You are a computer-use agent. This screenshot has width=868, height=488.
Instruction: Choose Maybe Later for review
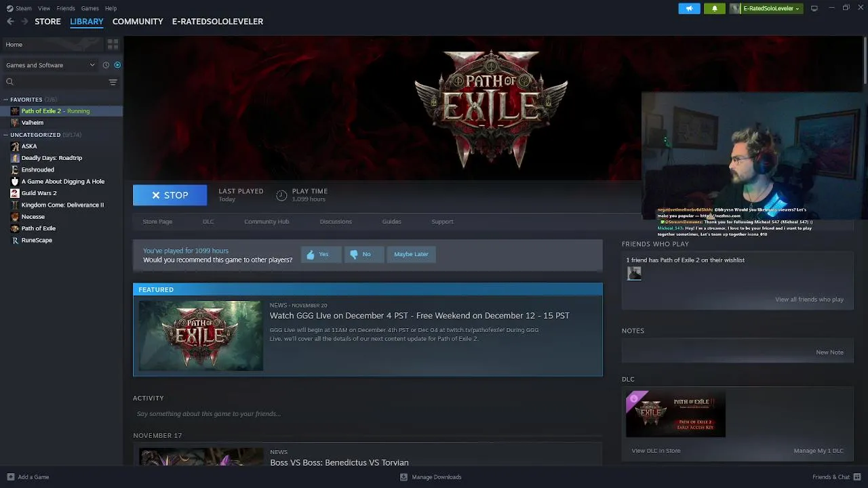pyautogui.click(x=411, y=254)
